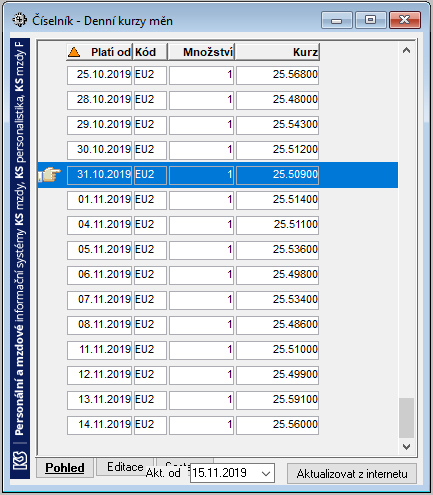
Task: Click the rate value 25.48000
Action: (x=295, y=99)
